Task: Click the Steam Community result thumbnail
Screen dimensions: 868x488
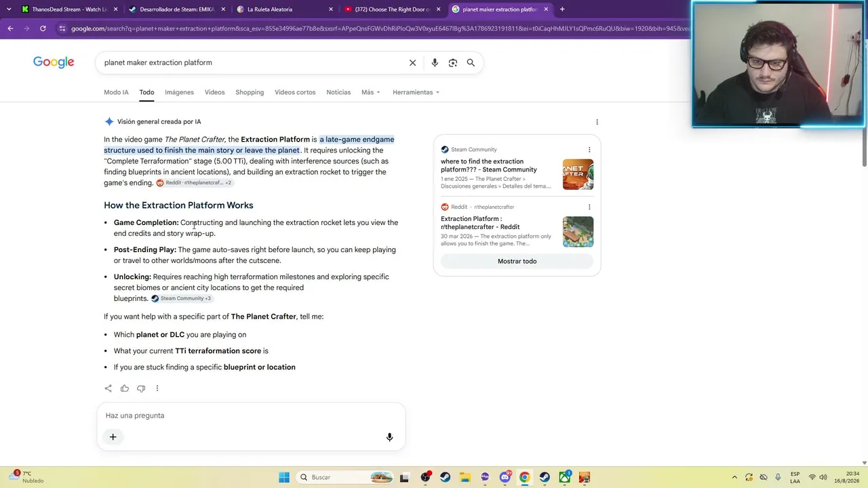Action: point(578,174)
